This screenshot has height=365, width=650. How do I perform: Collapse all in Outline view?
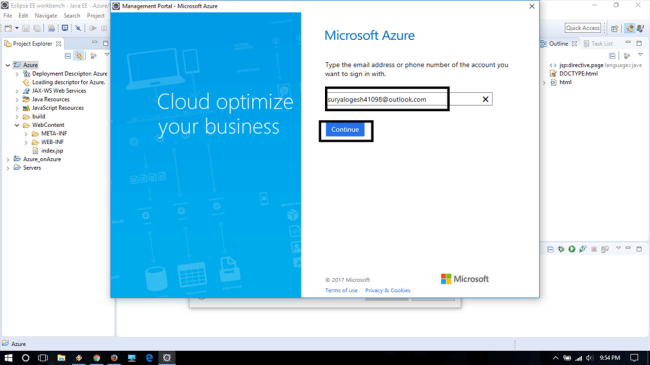coord(612,56)
